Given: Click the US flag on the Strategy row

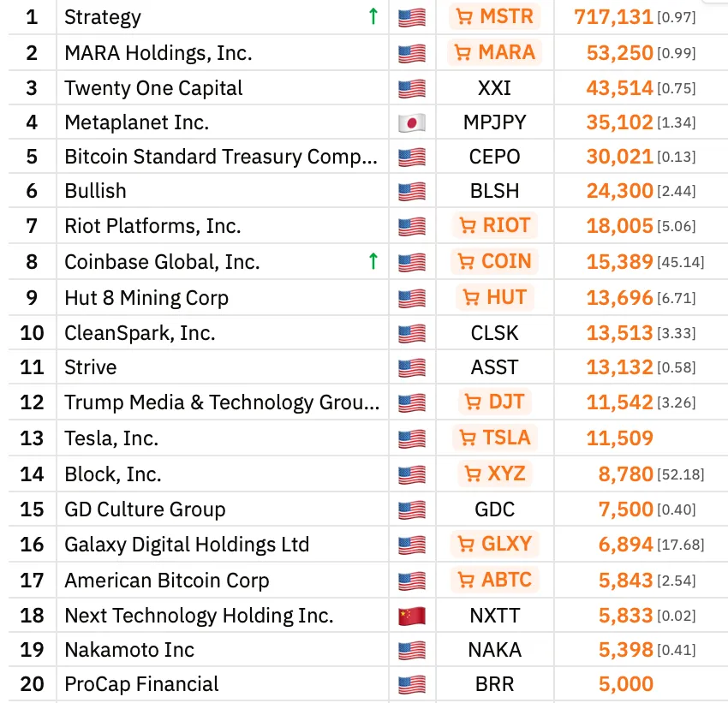Looking at the screenshot, I should pyautogui.click(x=412, y=16).
